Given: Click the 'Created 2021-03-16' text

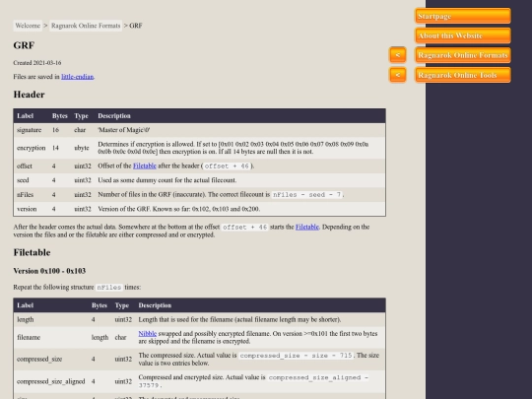Looking at the screenshot, I should (x=37, y=63).
